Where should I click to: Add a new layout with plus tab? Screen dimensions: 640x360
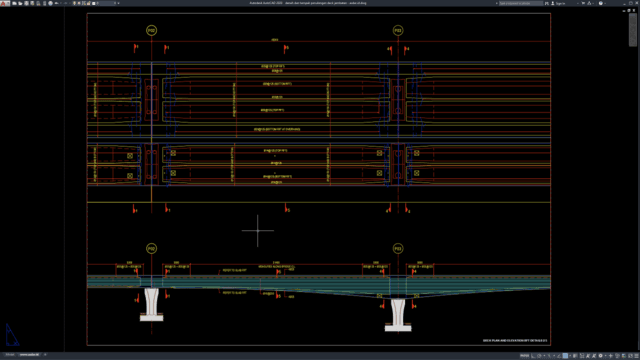click(x=45, y=355)
